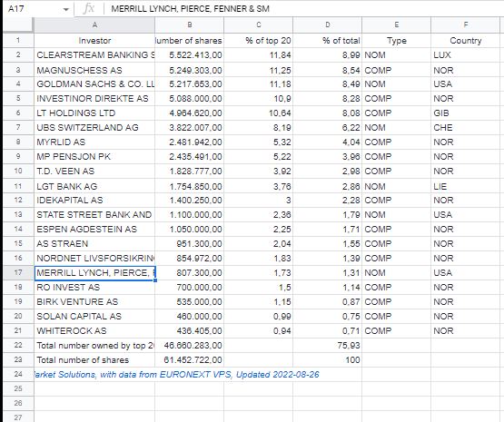Select cell NORDNET LIVSFORSIKRING
504x422 pixels.
[94, 259]
